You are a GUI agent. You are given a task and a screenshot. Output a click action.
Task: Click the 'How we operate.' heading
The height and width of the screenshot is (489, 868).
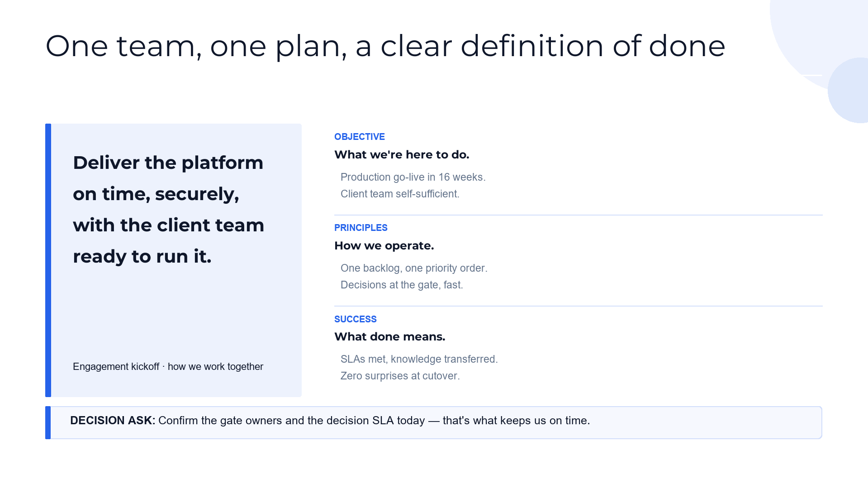pos(384,245)
